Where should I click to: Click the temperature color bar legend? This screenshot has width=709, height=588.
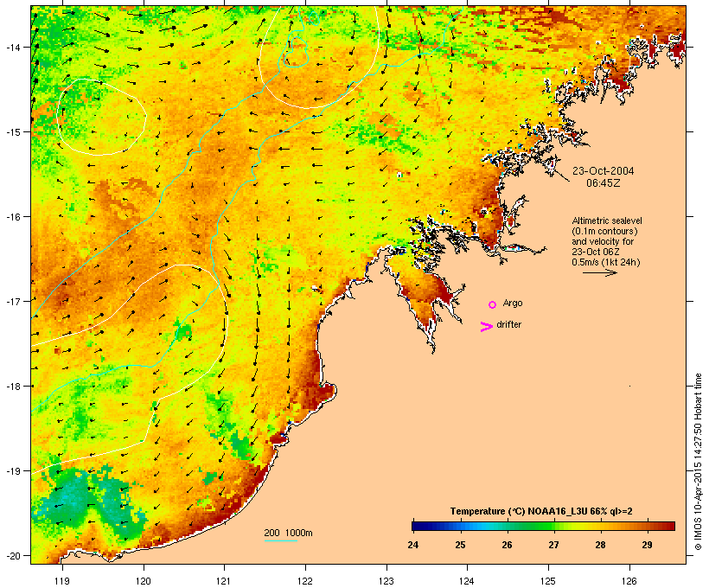(x=543, y=526)
